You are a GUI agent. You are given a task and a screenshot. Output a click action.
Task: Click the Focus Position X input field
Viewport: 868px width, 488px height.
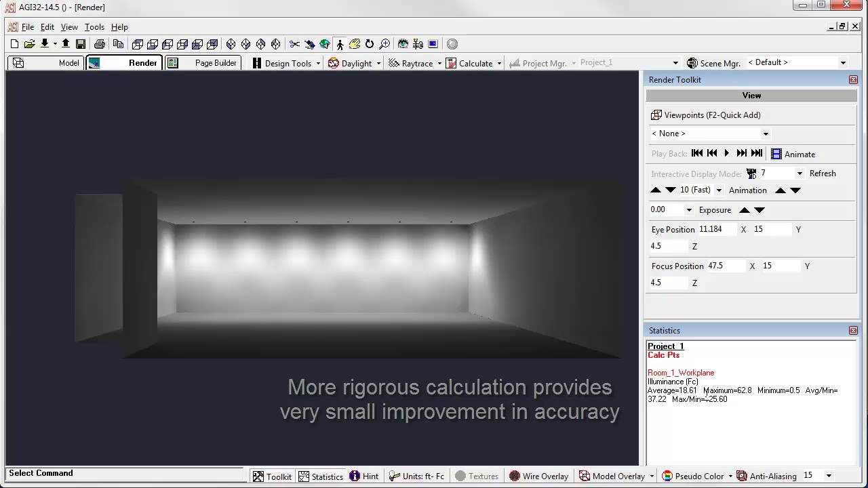coord(726,266)
